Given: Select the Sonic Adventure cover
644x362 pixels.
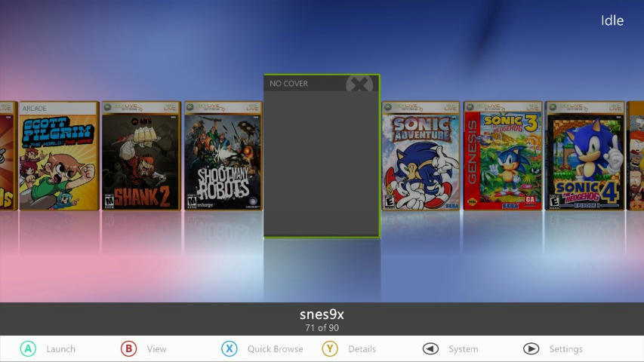Looking at the screenshot, I should [421, 156].
